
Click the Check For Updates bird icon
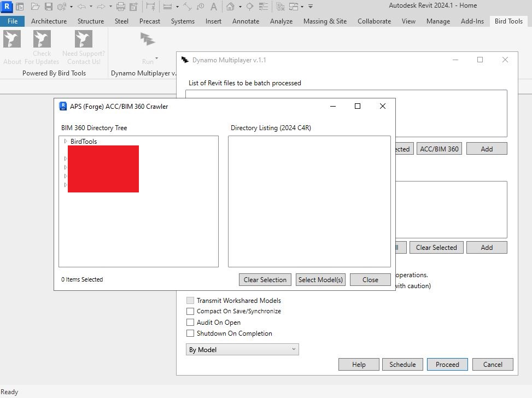42,39
